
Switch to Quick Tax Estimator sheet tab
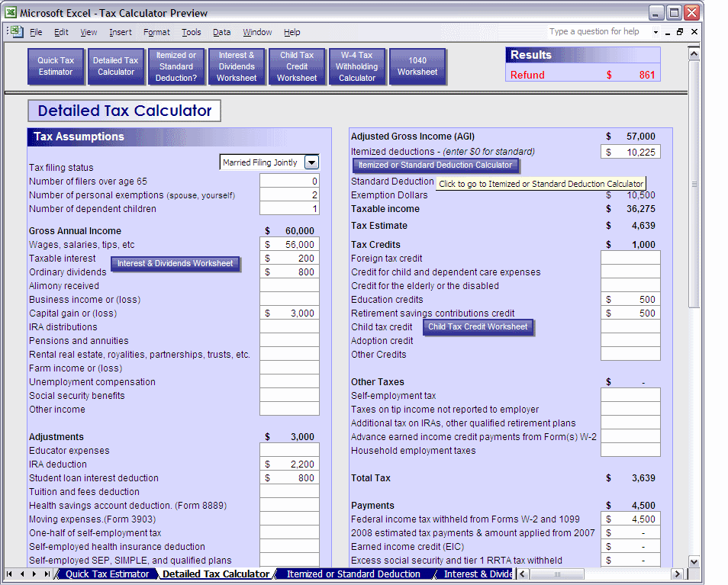pos(108,574)
